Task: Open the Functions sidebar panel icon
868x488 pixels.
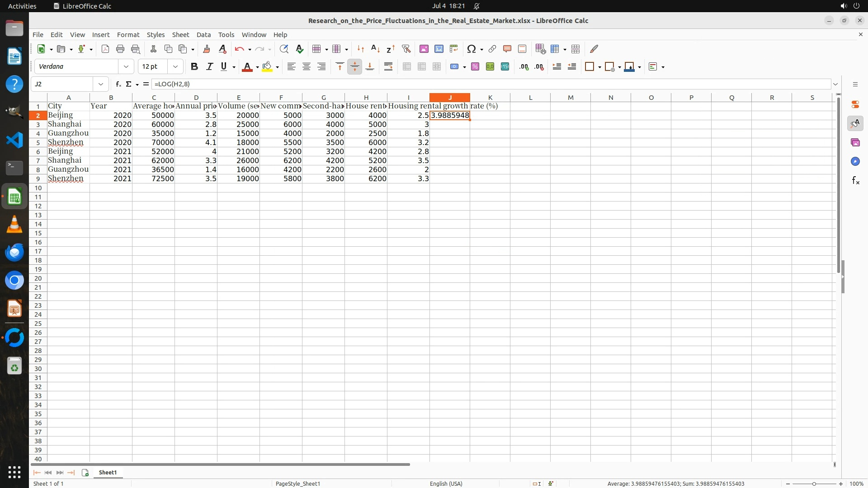Action: (x=855, y=181)
